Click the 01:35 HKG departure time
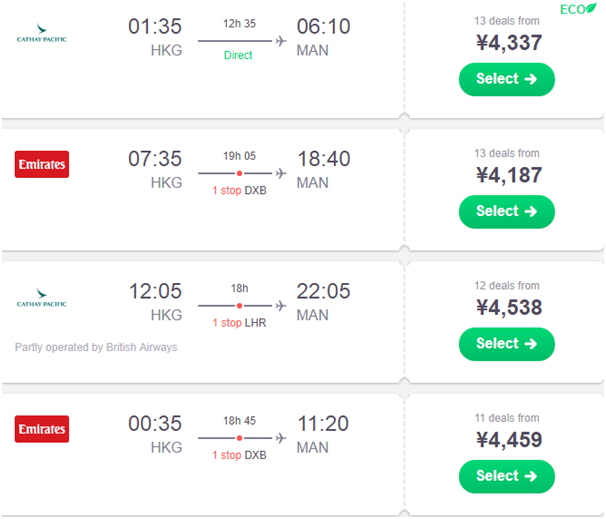 coord(155,27)
